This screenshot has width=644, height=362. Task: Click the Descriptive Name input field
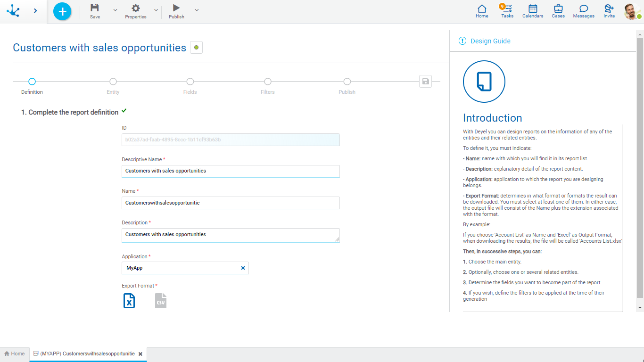(x=231, y=171)
